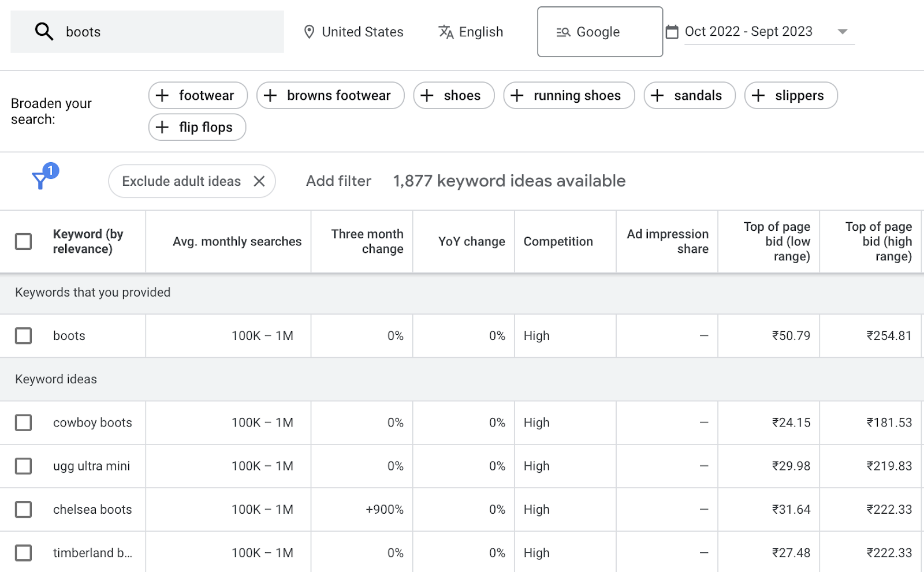Open the date range dropdown arrow
This screenshot has width=924, height=572.
click(843, 32)
